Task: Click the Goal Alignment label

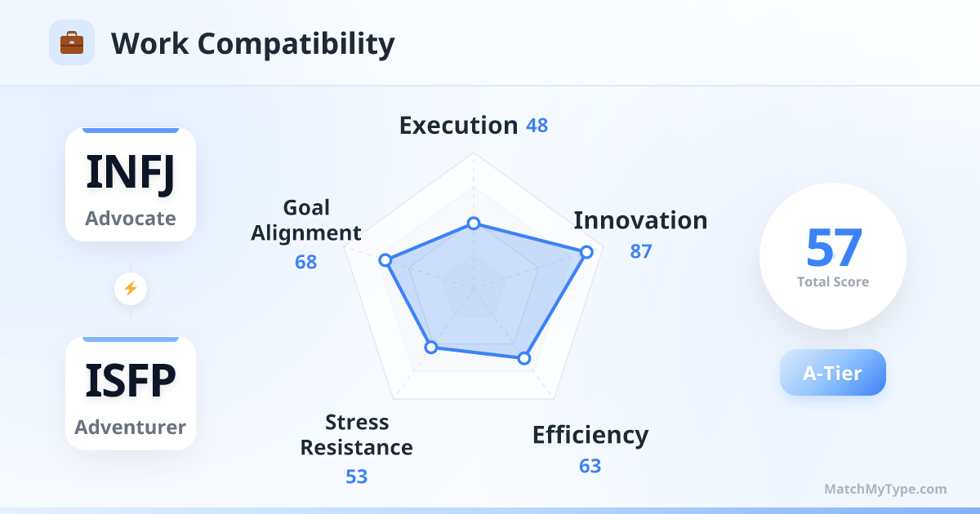Action: pyautogui.click(x=306, y=220)
